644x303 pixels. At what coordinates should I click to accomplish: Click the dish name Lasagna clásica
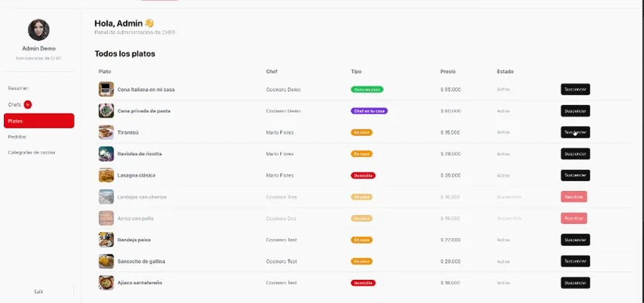(x=136, y=175)
